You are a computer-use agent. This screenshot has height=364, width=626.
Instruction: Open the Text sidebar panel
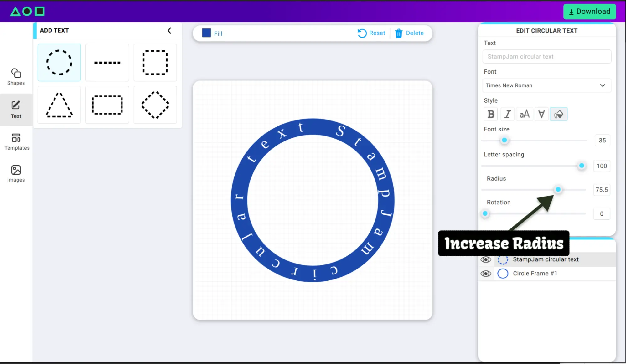pyautogui.click(x=16, y=110)
